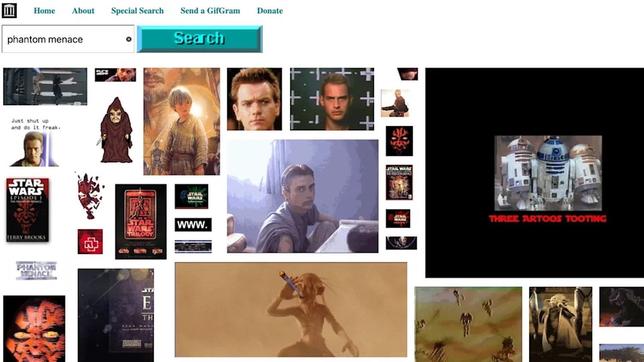Open the red Star Wars Trilogy poster
Screen dimensions: 644x362
tap(140, 221)
